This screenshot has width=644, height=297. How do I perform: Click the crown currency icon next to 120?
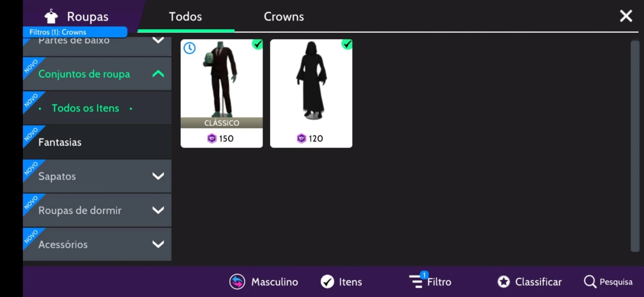(x=301, y=138)
